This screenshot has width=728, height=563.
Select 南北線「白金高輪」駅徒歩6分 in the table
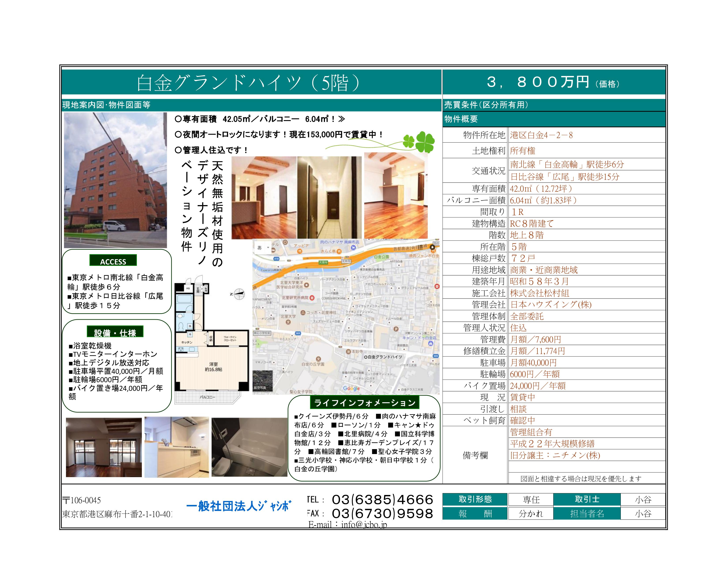(x=567, y=164)
